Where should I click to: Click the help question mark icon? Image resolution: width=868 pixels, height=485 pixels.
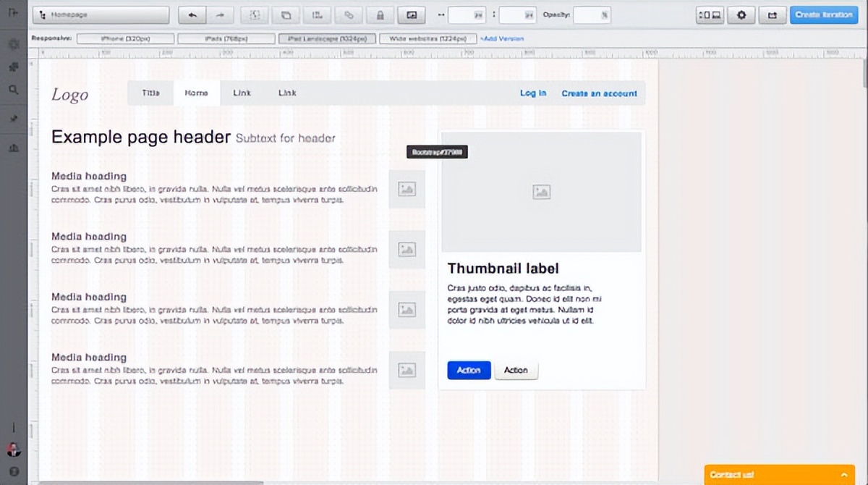tap(14, 471)
